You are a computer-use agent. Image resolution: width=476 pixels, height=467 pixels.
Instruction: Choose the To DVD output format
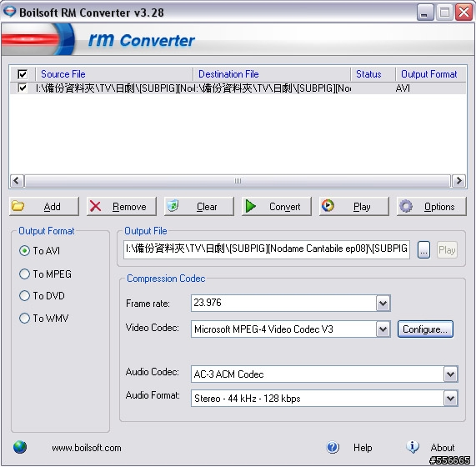(24, 296)
